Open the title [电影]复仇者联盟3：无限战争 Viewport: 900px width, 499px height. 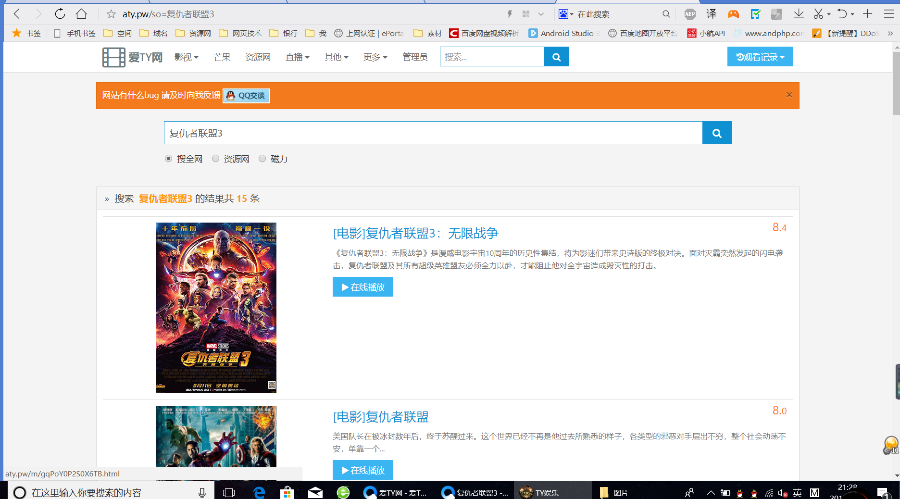[415, 233]
